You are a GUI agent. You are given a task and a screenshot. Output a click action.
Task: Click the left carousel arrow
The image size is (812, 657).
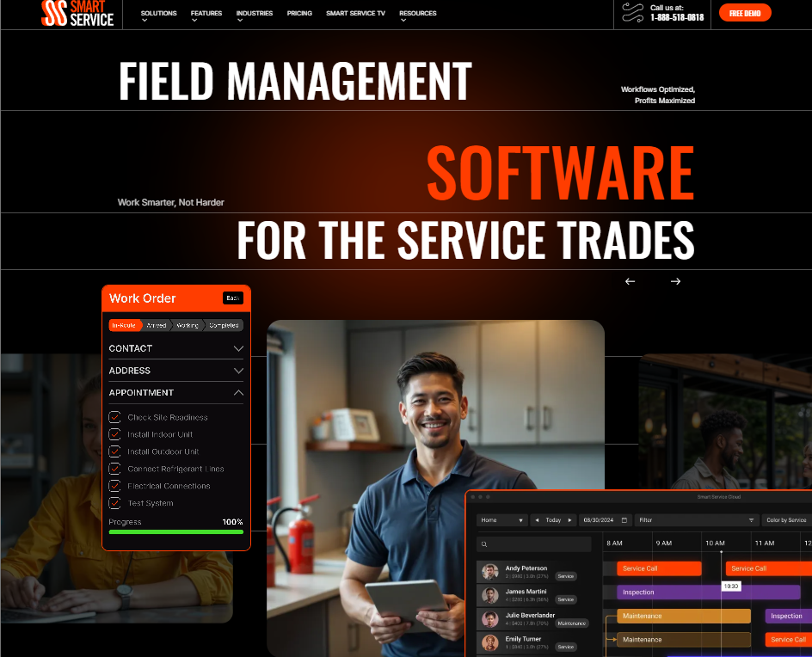click(630, 280)
